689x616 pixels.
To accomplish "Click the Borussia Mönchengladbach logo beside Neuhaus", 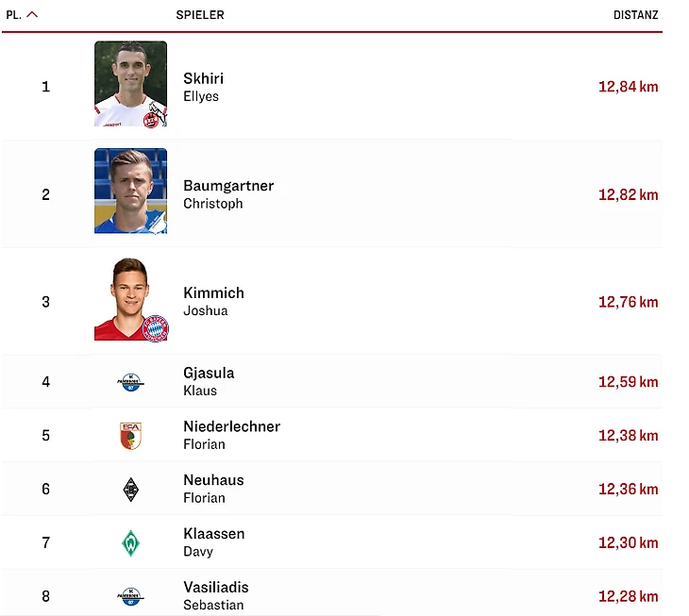I will point(130,490).
